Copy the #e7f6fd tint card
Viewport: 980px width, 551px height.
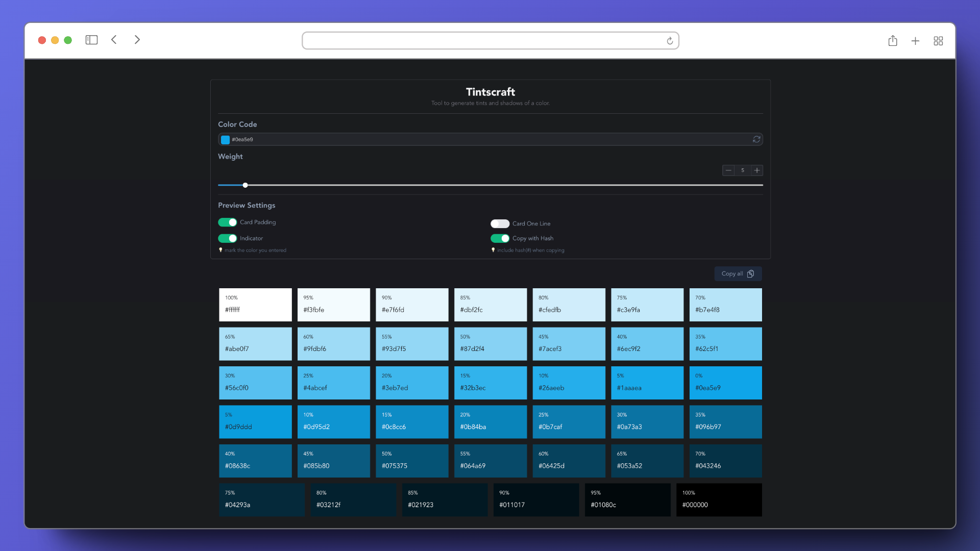pos(412,305)
